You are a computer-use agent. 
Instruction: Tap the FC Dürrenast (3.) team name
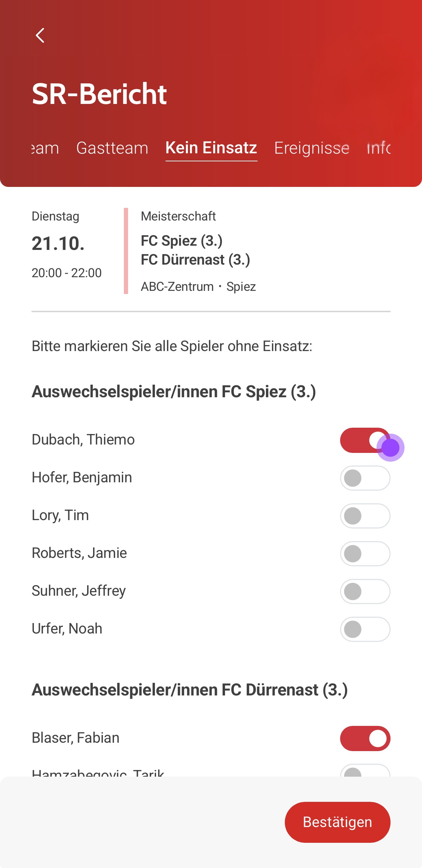pyautogui.click(x=195, y=260)
